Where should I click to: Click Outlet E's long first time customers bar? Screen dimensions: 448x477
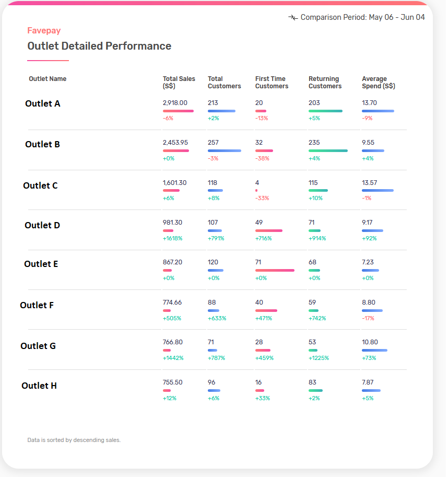coord(276,271)
